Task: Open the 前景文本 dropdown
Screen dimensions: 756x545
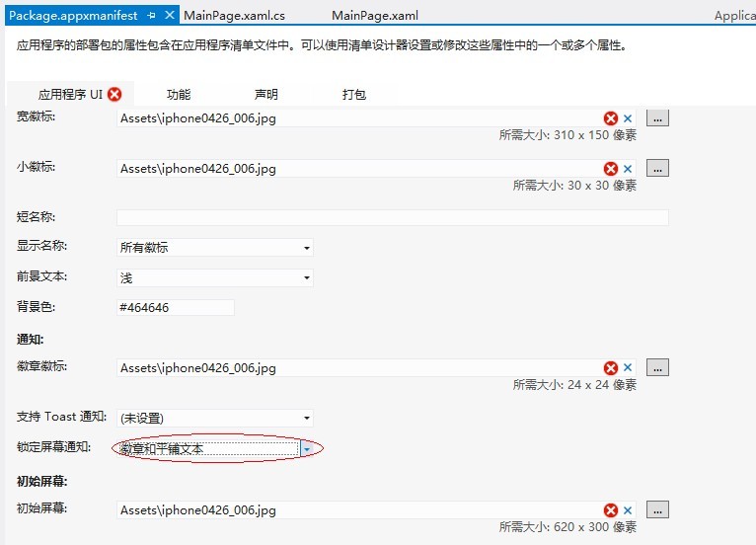Action: pos(215,277)
